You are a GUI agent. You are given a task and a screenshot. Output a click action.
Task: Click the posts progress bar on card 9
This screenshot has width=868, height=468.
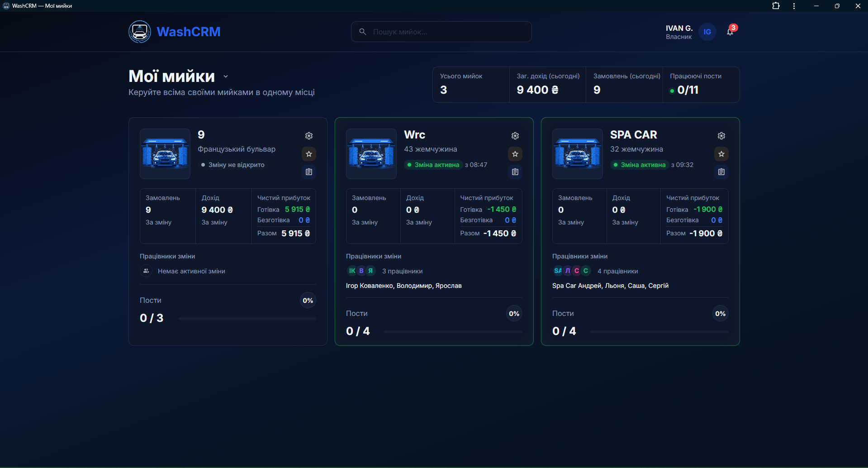(247, 319)
